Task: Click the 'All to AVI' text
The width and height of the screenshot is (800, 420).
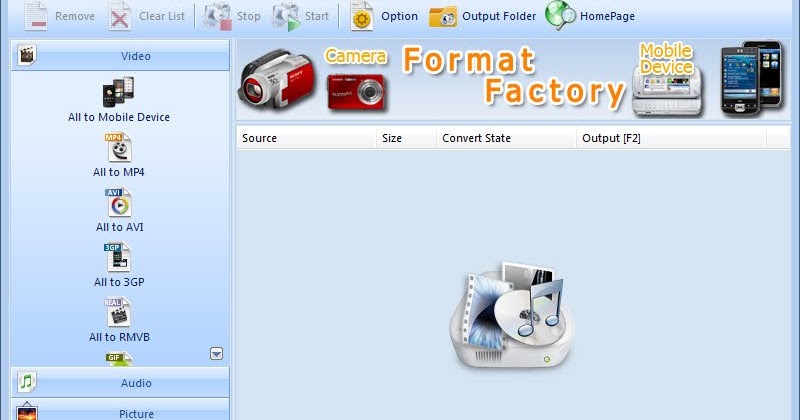Action: (x=120, y=227)
